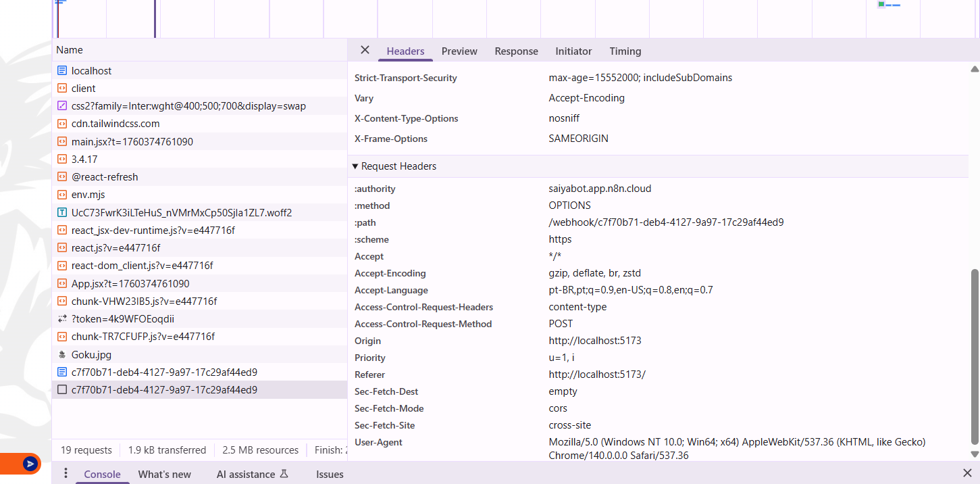This screenshot has width=980, height=484.
Task: Select the App.jsx?t=1760374761090 request
Action: pos(130,284)
